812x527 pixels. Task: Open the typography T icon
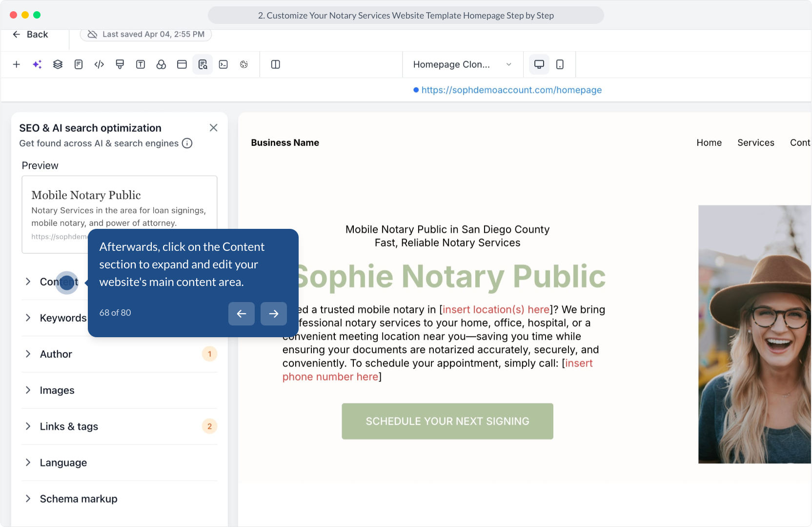coord(141,64)
